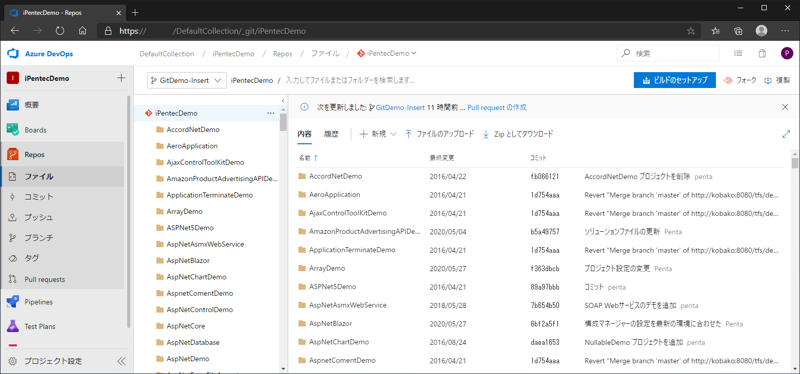Select ファイル in the Repos menu
This screenshot has width=800, height=374.
pyautogui.click(x=39, y=177)
